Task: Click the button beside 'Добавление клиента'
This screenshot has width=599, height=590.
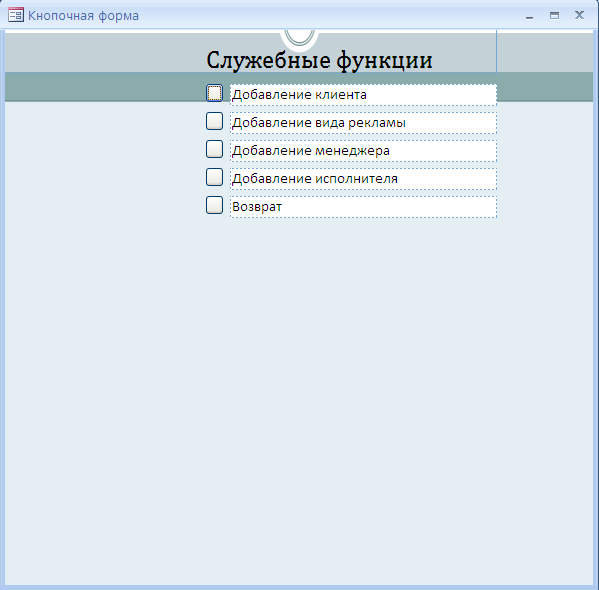Action: coord(214,93)
